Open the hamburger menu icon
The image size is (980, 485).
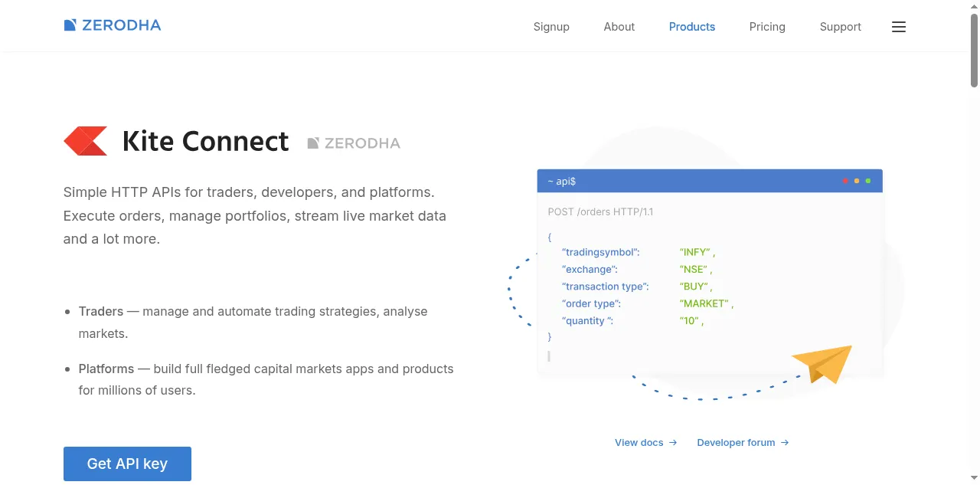pyautogui.click(x=899, y=27)
